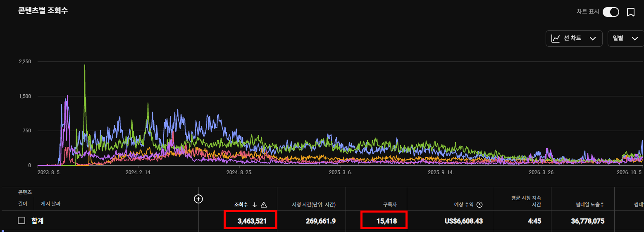Click the 1,500 y-axis label
Image resolution: width=644 pixels, height=232 pixels.
click(25, 96)
